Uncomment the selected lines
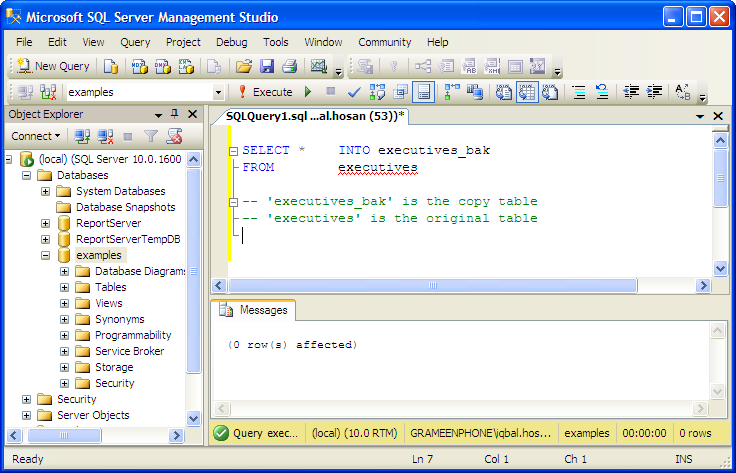The image size is (736, 473). 602,92
